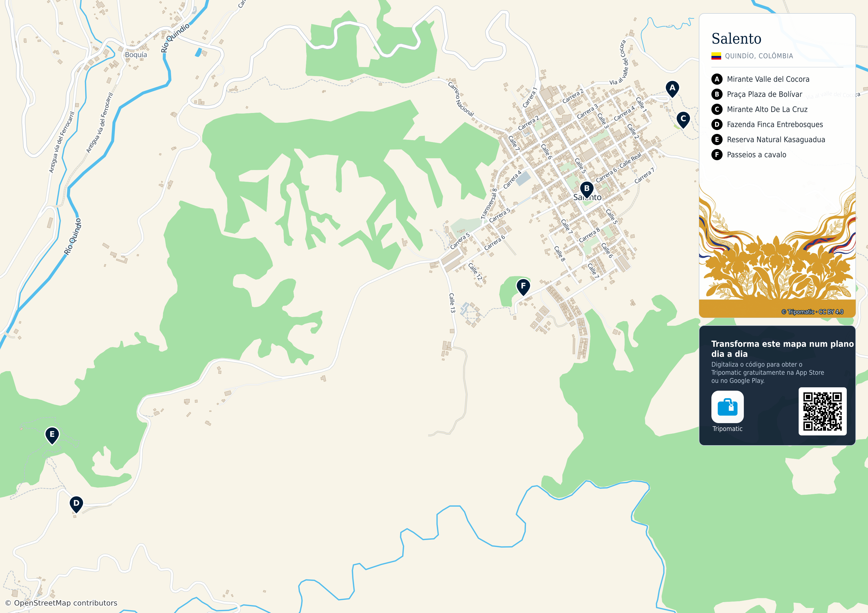Click the Carrera 6 - Calle Real label

pos(619,168)
